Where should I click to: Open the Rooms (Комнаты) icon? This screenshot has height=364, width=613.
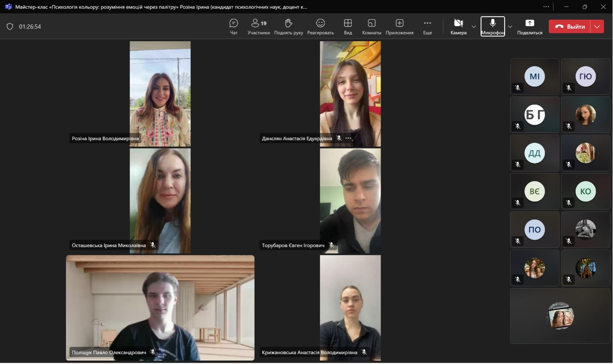[372, 27]
